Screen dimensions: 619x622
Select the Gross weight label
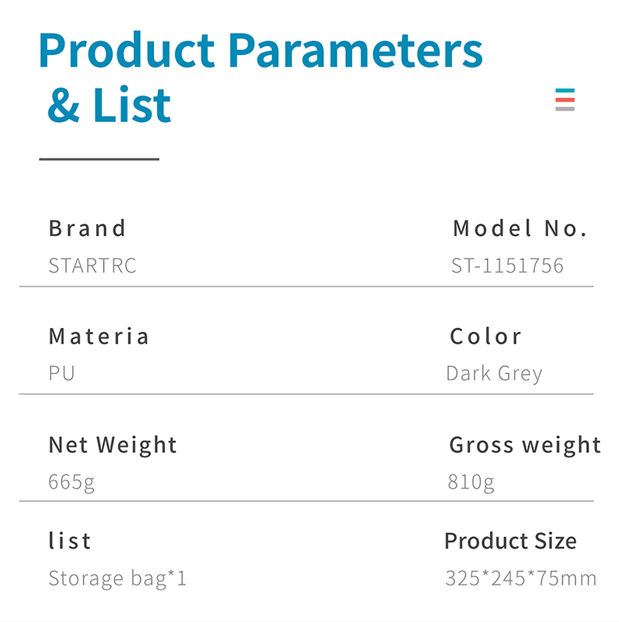tap(525, 445)
